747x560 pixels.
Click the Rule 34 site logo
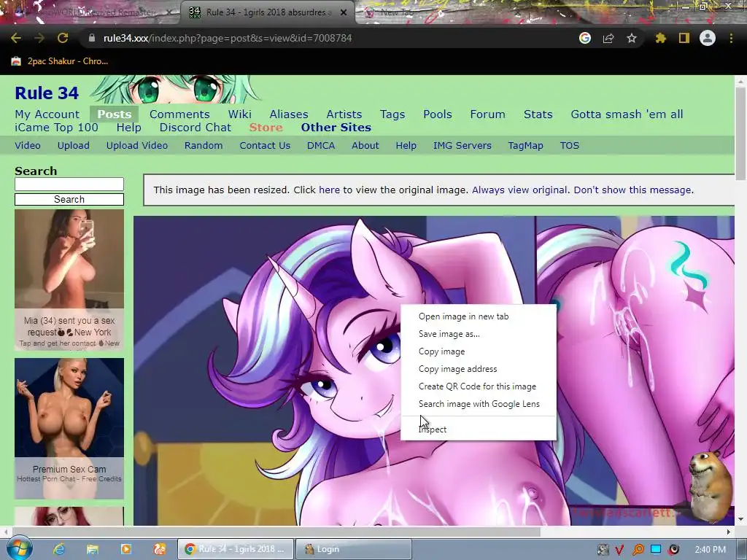[x=47, y=93]
